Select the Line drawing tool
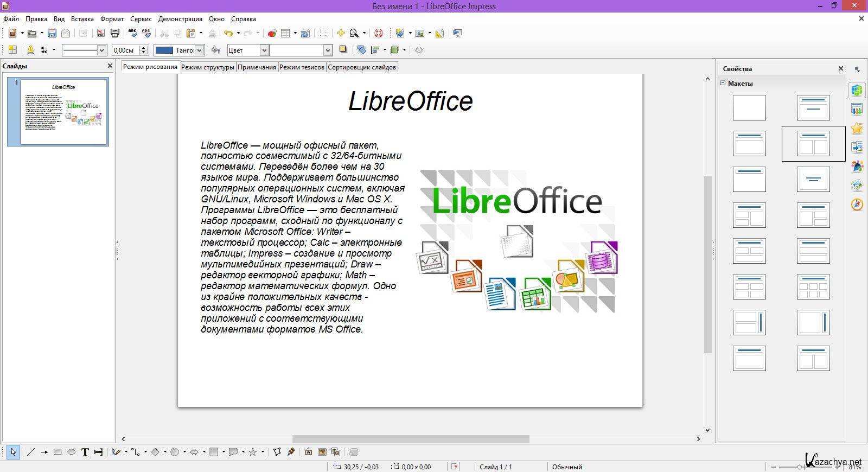The width and height of the screenshot is (868, 472). [x=31, y=451]
